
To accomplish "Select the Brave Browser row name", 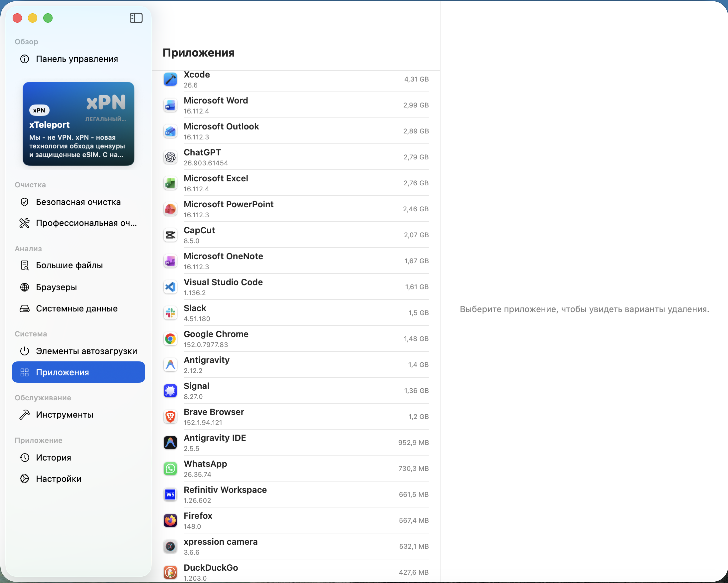I will [214, 412].
